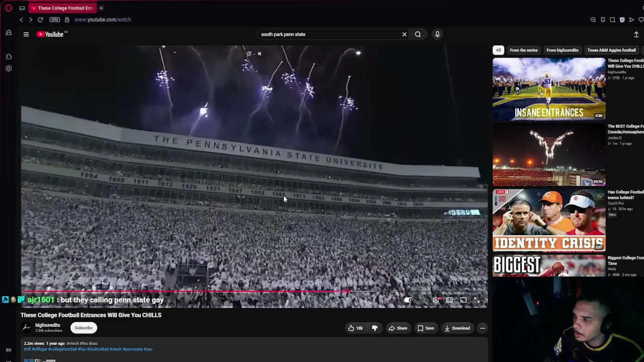Viewport: 644px width, 362px height.
Task: Open the video player settings gear
Action: coord(436,300)
